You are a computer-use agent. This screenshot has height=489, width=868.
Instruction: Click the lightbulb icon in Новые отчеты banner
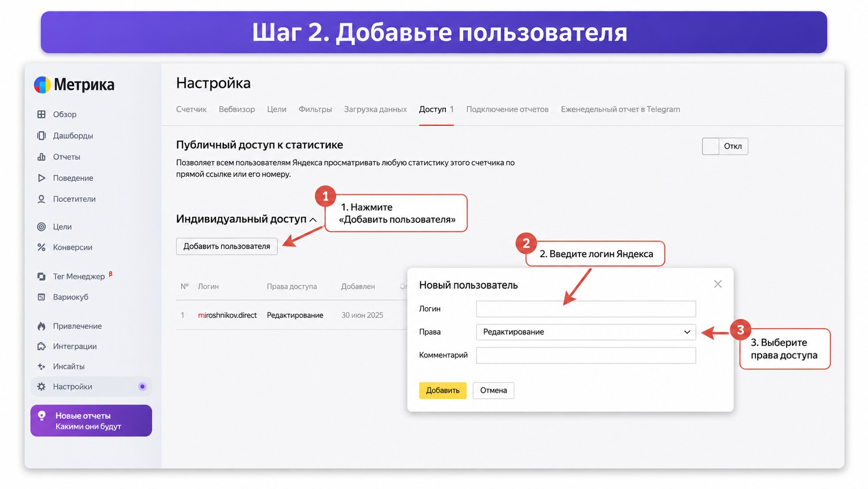click(x=42, y=416)
